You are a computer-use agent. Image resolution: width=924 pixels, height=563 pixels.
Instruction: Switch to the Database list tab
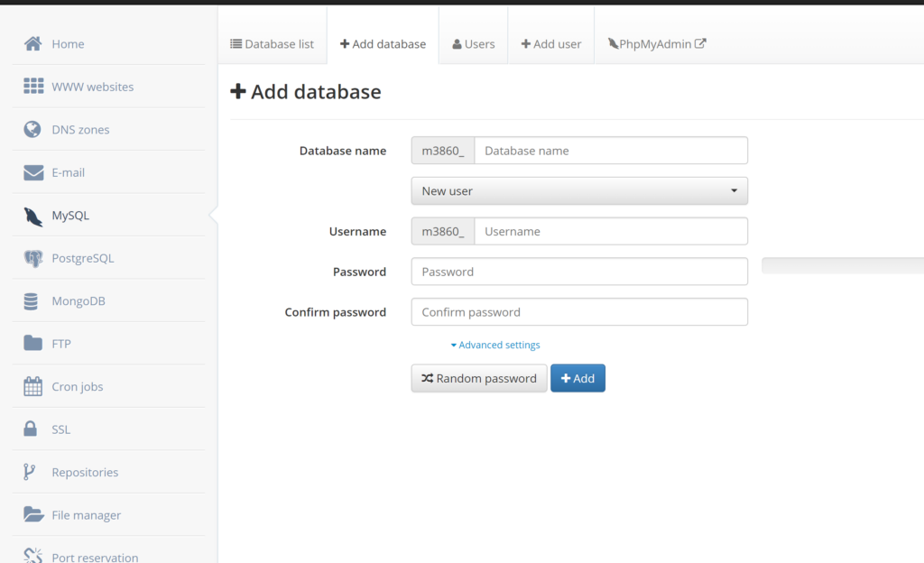point(272,43)
